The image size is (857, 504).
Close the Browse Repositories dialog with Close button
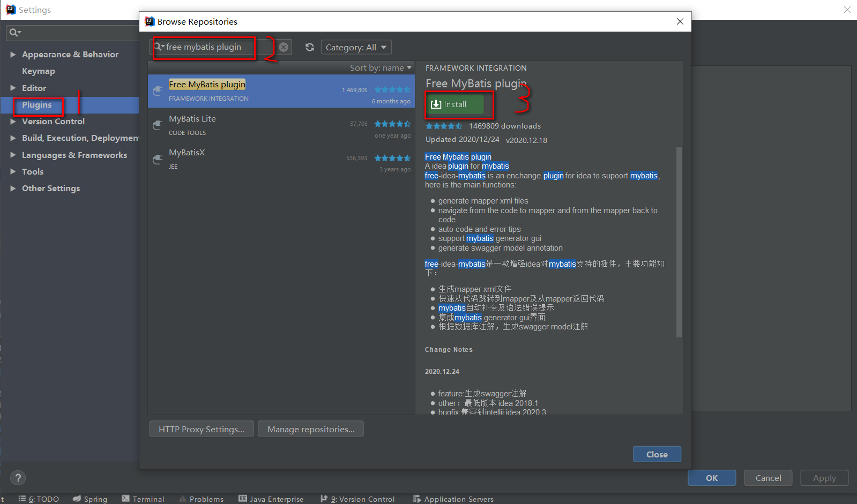point(657,454)
